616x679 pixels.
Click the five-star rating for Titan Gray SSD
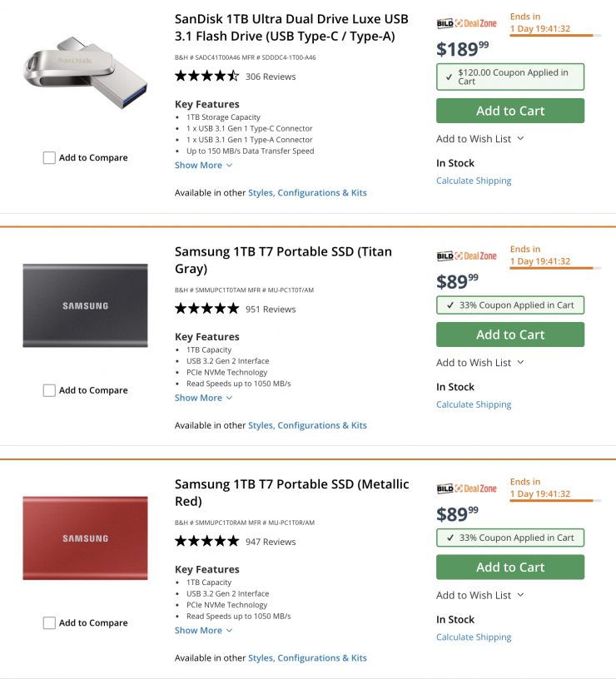pyautogui.click(x=206, y=309)
